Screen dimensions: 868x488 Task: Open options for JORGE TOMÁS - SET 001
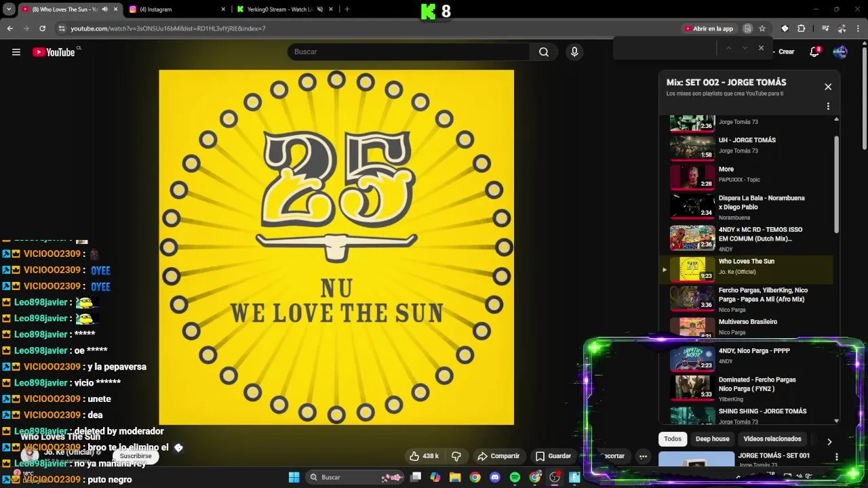[837, 457]
